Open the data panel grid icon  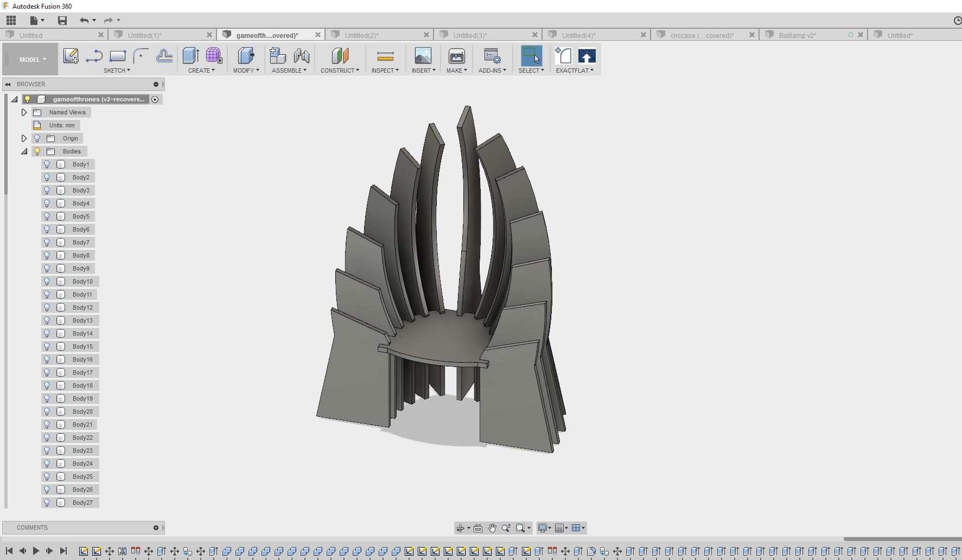click(x=11, y=21)
